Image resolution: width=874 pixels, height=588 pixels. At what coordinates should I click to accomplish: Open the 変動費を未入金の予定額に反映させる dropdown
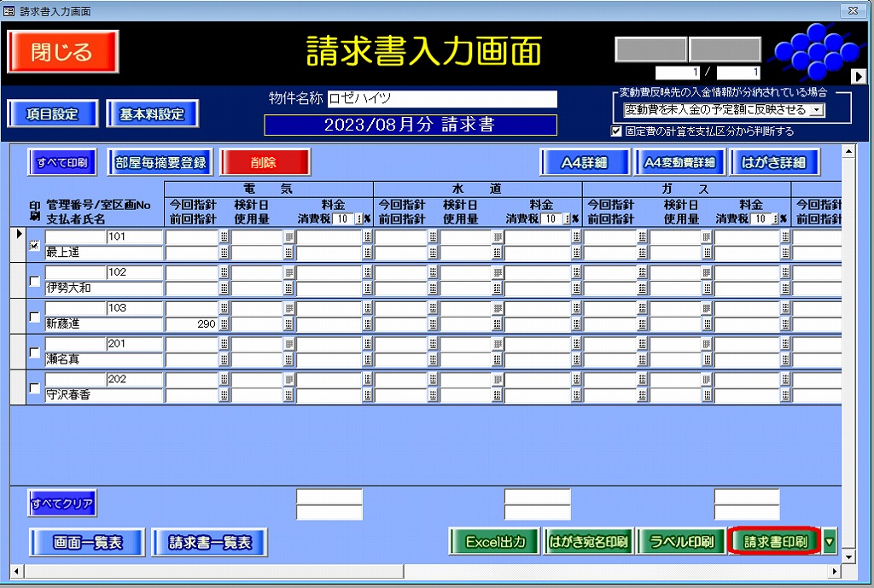pyautogui.click(x=818, y=110)
